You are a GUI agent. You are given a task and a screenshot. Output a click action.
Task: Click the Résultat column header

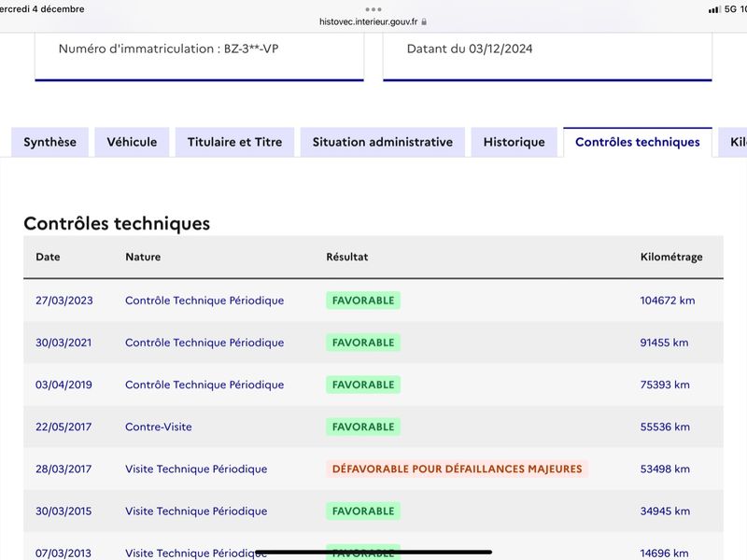click(346, 257)
